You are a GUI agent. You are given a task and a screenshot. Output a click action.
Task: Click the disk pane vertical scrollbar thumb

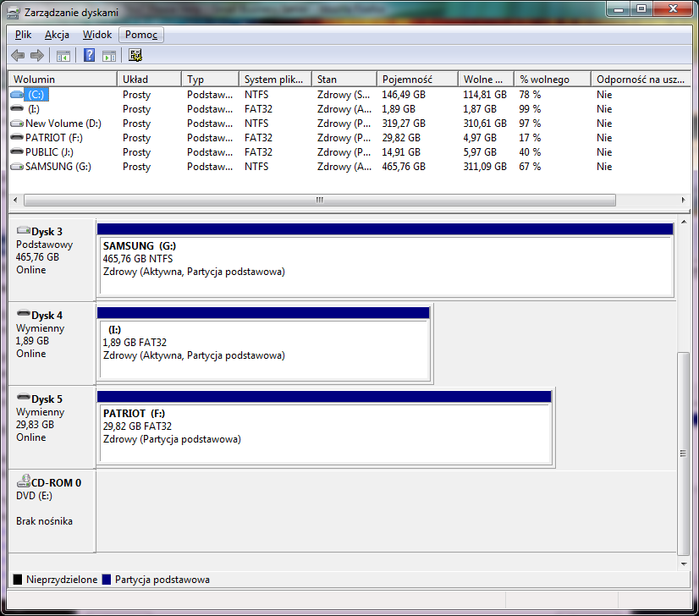tap(684, 454)
